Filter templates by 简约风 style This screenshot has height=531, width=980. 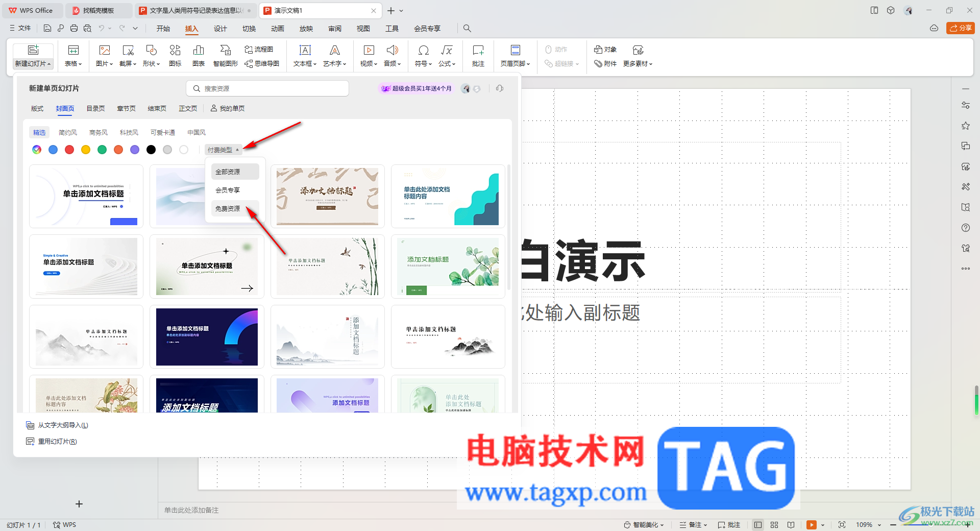coord(68,132)
